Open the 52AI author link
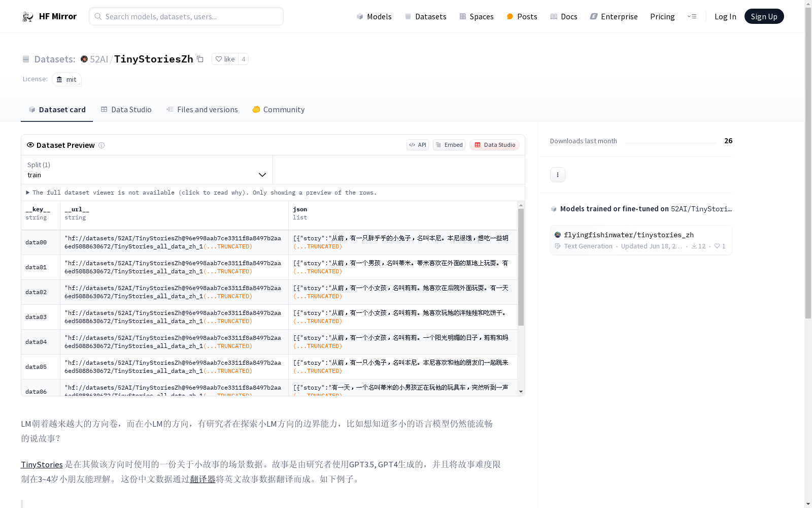Viewport: 812px width, 508px height. 99,59
